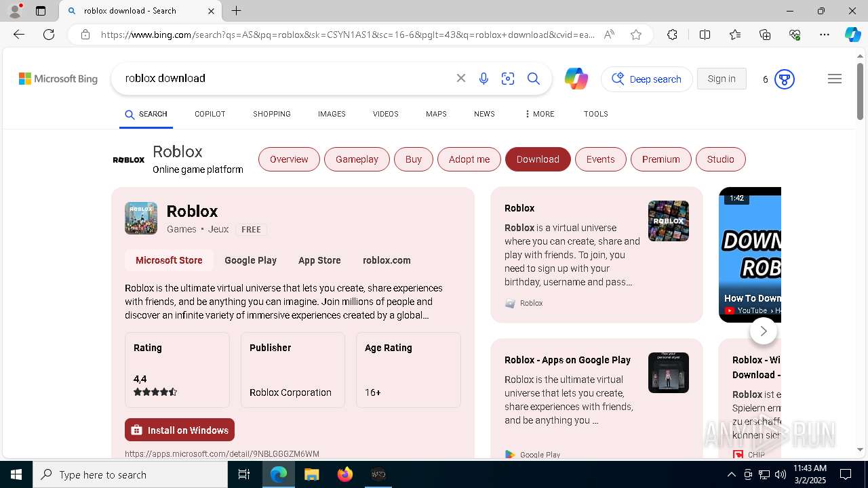This screenshot has width=868, height=488.
Task: Launch Firefox from taskbar
Action: (x=345, y=474)
